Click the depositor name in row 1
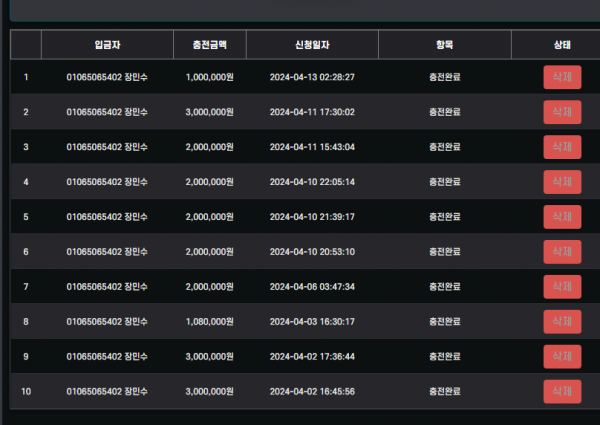 click(107, 77)
